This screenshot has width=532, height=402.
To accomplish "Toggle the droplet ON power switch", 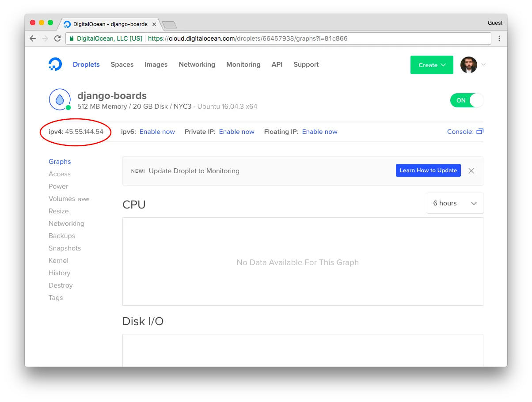I will point(467,100).
